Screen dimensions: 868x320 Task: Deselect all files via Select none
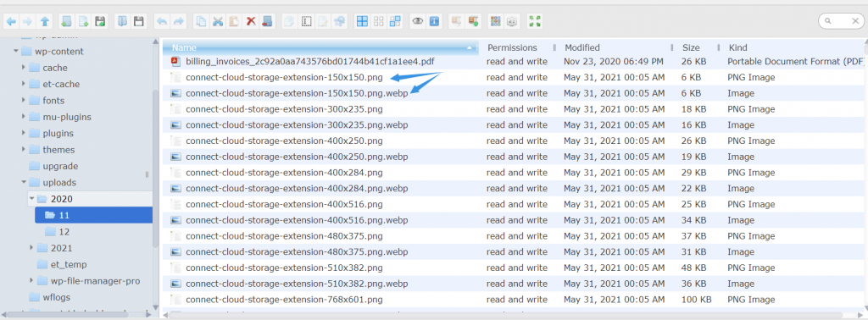(379, 21)
